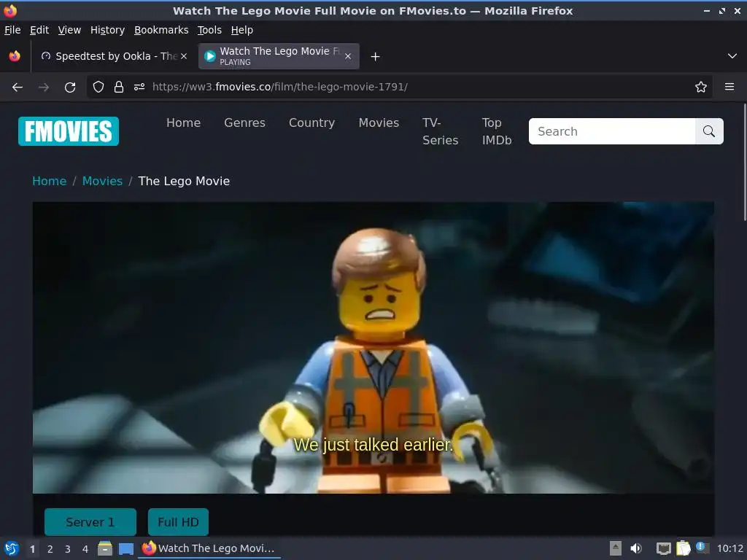Click the video player frame

tap(373, 348)
